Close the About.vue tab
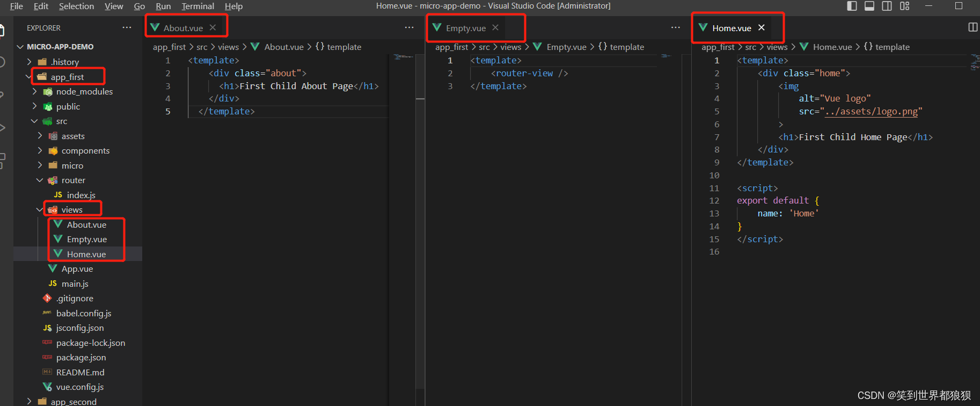 tap(213, 27)
